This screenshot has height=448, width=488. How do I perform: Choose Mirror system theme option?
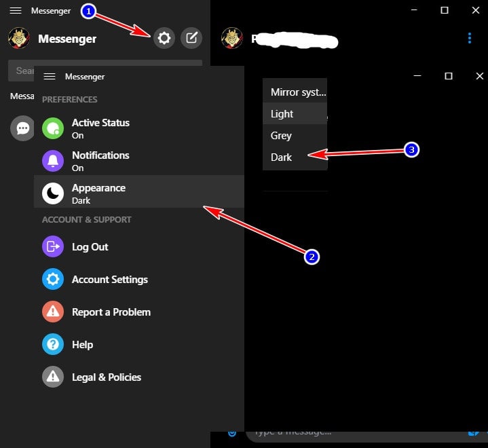pyautogui.click(x=295, y=92)
